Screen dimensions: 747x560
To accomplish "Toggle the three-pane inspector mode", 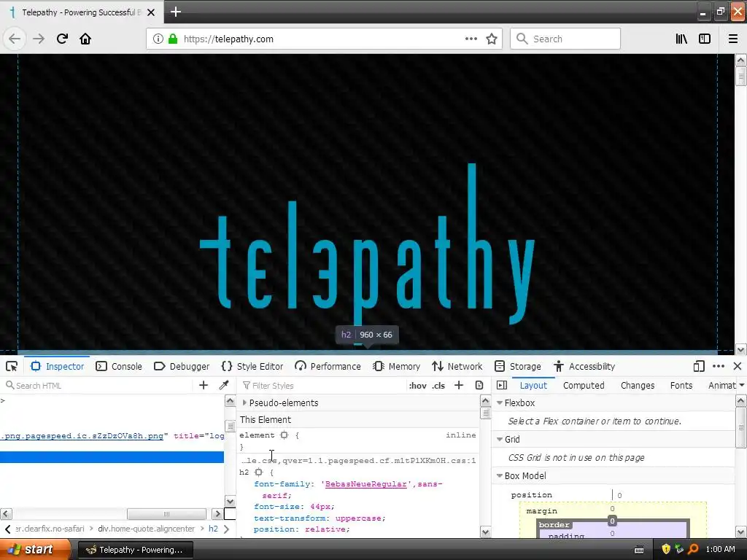I will [502, 385].
